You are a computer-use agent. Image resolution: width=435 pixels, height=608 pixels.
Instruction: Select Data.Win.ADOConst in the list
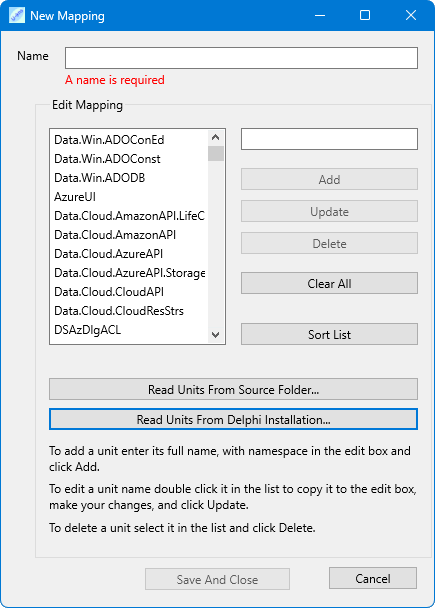point(129,159)
